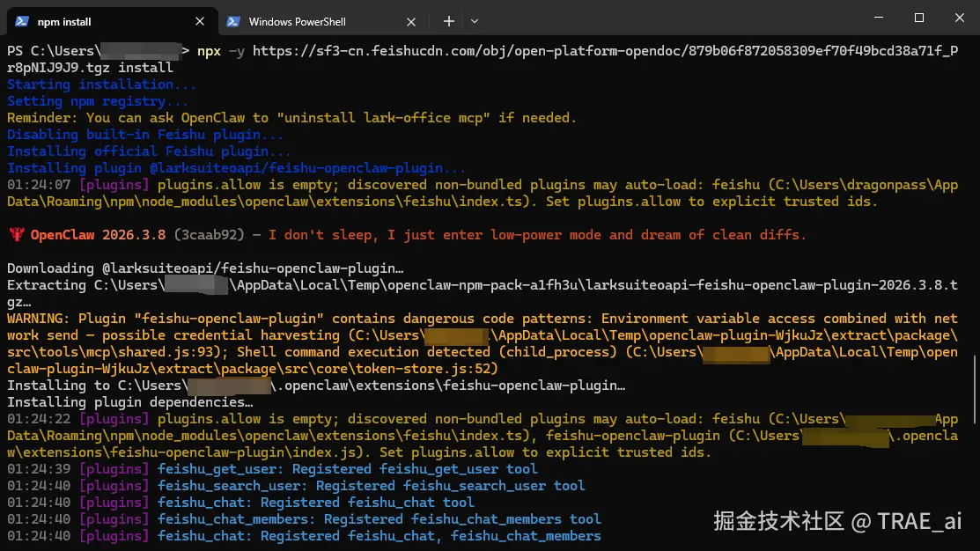Close the terminal window
Screen dimensions: 980x551
coord(960,18)
